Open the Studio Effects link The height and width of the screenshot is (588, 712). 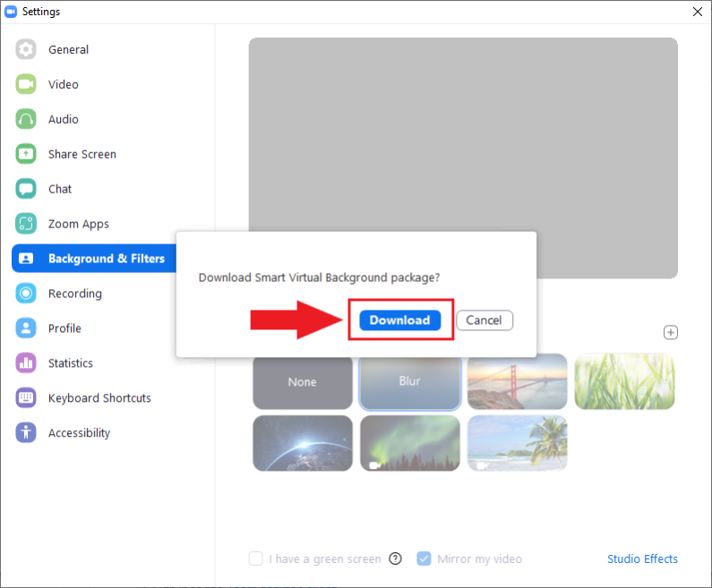tap(642, 559)
